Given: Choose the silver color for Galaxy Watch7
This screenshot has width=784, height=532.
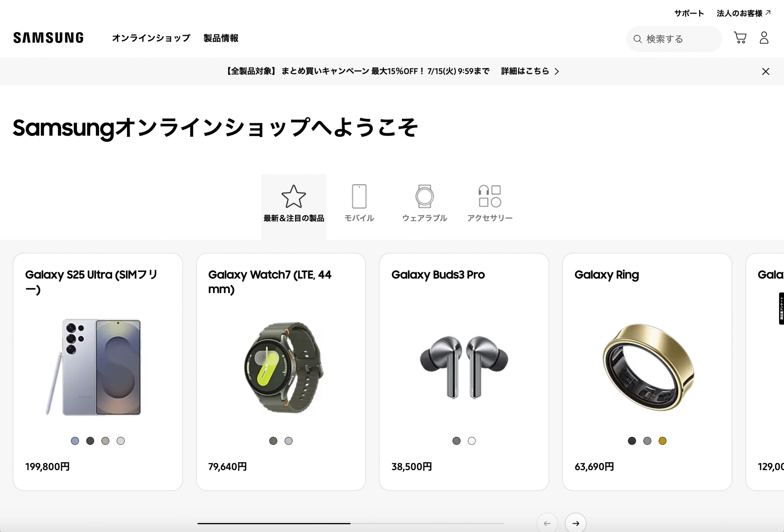Looking at the screenshot, I should coord(288,441).
